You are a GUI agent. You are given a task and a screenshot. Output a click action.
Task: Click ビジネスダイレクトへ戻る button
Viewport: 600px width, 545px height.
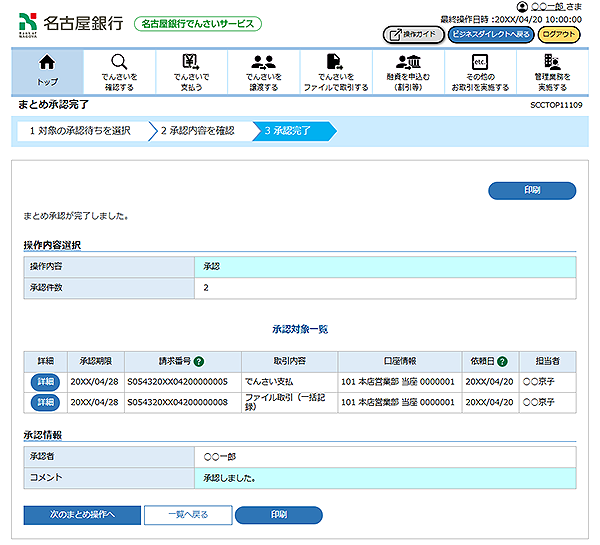tap(490, 34)
